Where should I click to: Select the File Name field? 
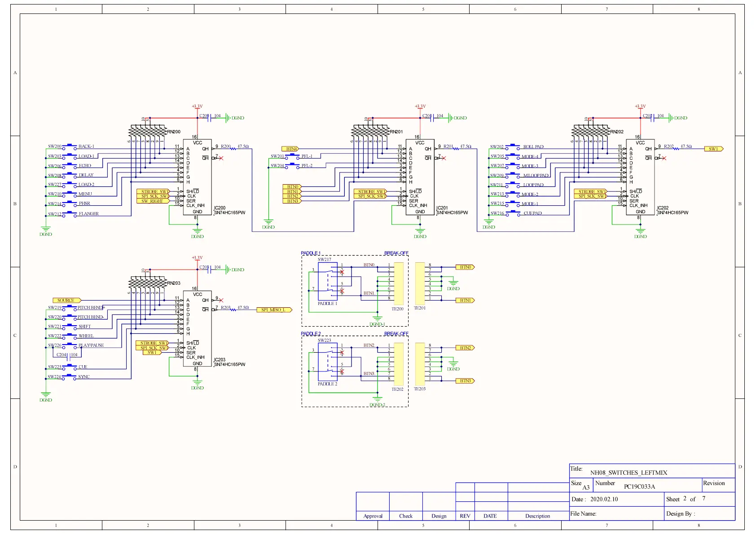pos(617,513)
